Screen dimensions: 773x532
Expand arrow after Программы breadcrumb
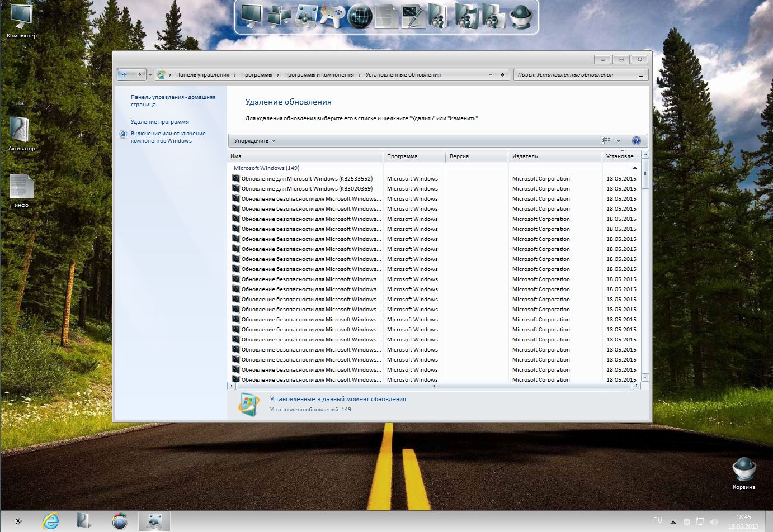tap(278, 75)
